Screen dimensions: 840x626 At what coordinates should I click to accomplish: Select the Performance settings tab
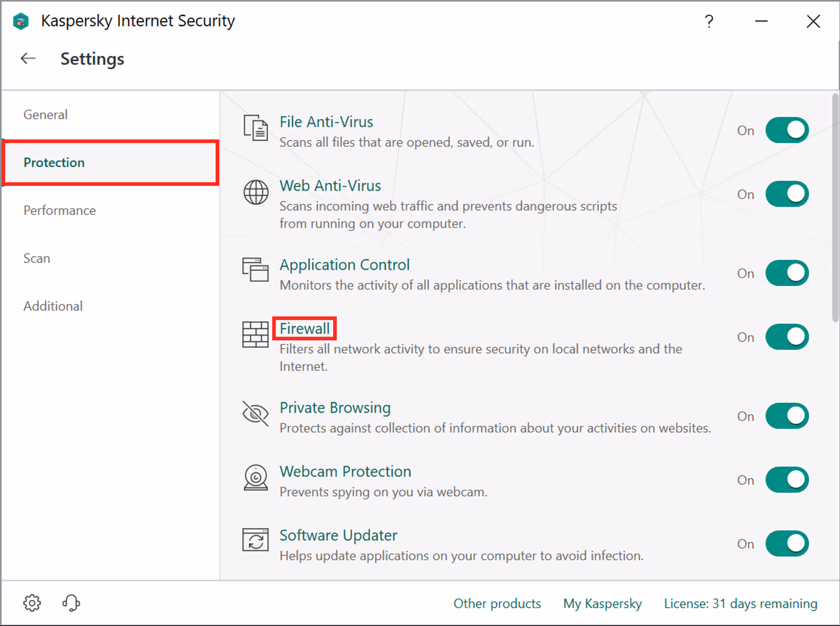[x=59, y=210]
